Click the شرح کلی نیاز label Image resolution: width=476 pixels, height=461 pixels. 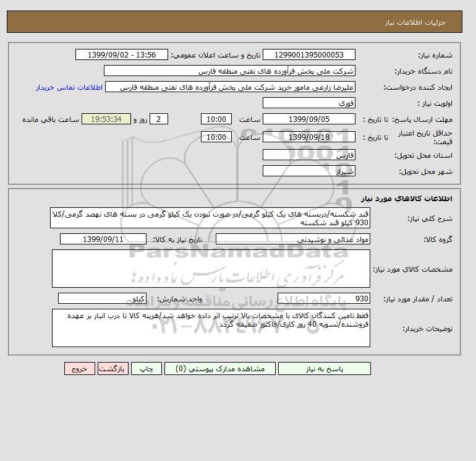(x=430, y=219)
